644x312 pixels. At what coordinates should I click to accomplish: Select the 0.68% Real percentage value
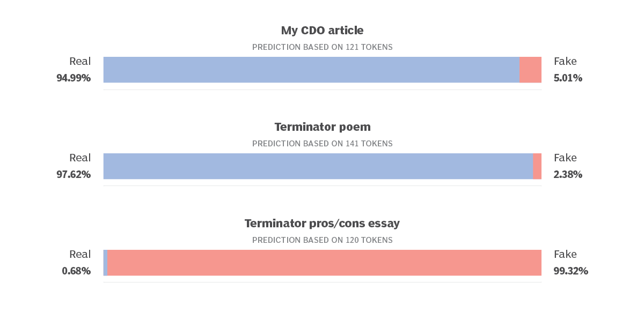[76, 271]
